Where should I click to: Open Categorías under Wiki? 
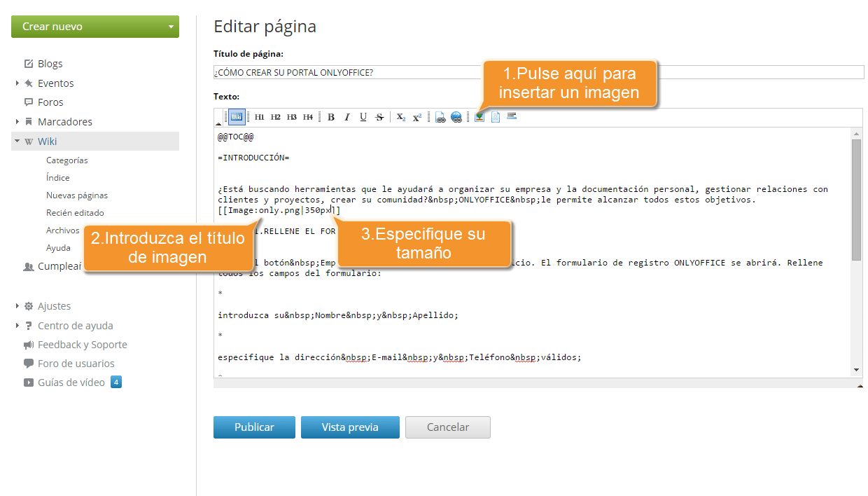(x=67, y=160)
